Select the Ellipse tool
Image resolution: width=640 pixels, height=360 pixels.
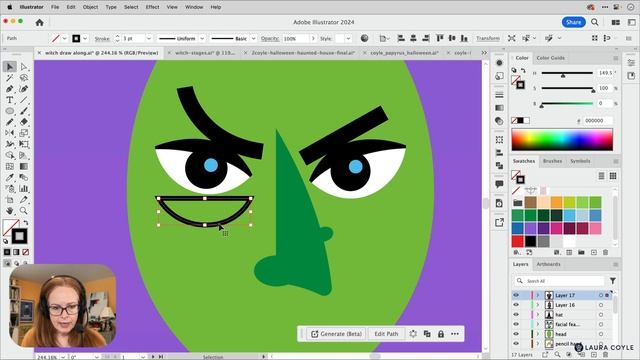(10, 111)
